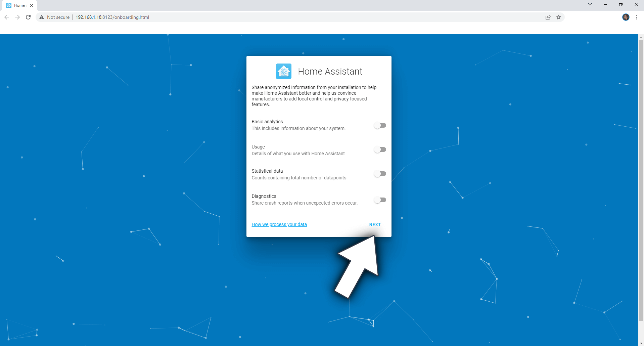Close the Home tab
Image resolution: width=644 pixels, height=346 pixels.
click(32, 5)
